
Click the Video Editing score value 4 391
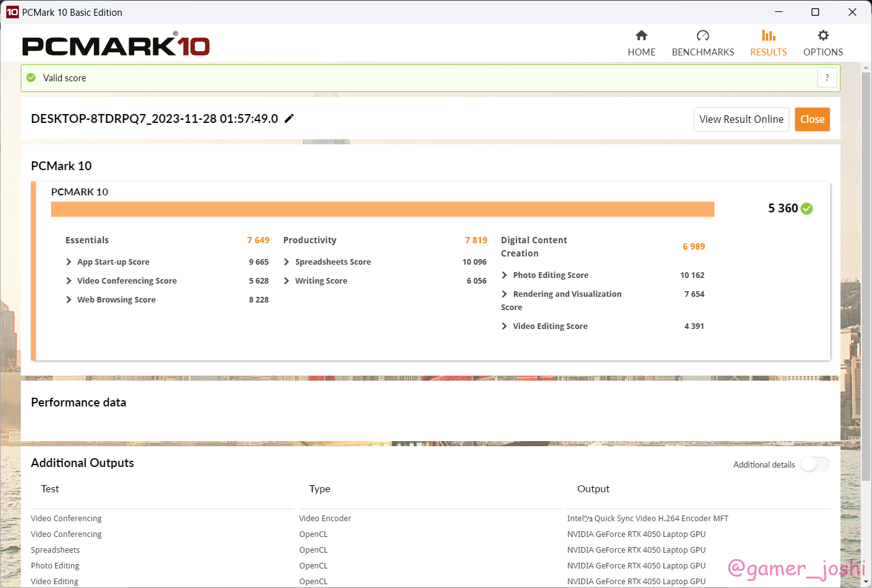click(694, 326)
